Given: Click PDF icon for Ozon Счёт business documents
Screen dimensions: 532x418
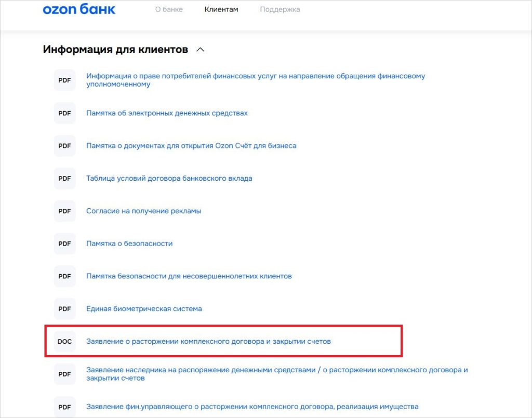Looking at the screenshot, I should point(64,146).
